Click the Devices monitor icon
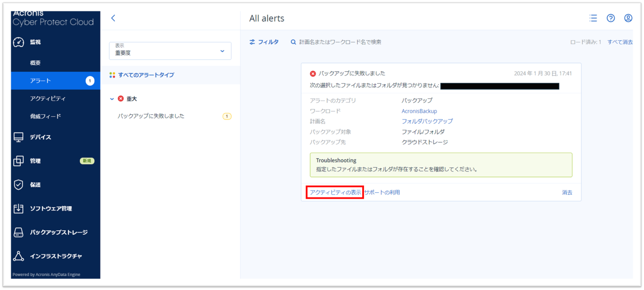This screenshot has height=290, width=644. [x=18, y=137]
